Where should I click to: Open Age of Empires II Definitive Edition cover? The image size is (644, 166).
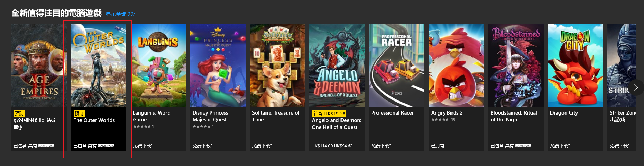(x=39, y=66)
